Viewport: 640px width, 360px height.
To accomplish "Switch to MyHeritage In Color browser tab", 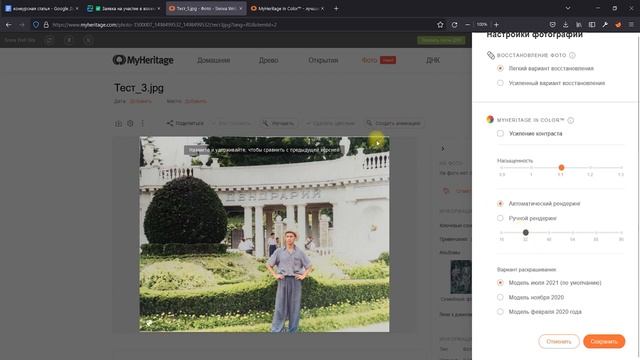I will (287, 8).
